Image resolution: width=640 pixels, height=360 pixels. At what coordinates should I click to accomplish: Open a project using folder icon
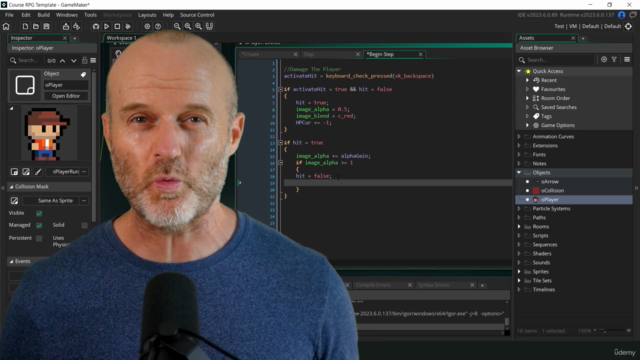(36, 26)
